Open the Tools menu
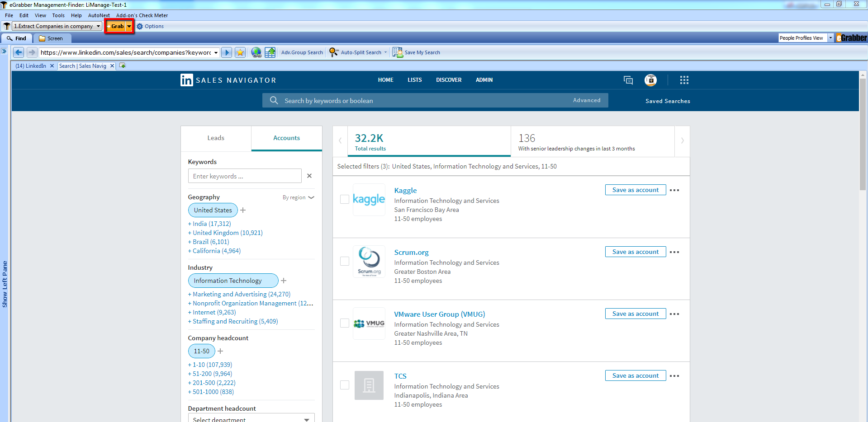The image size is (868, 422). (x=58, y=15)
